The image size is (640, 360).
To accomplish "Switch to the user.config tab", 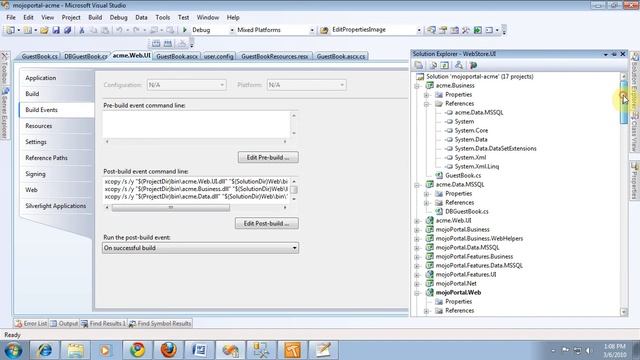I will tap(219, 56).
